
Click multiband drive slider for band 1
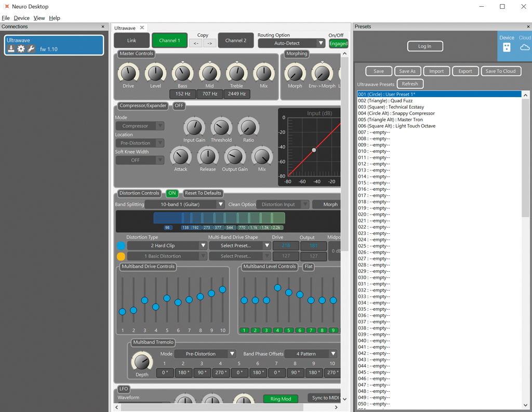click(123, 312)
